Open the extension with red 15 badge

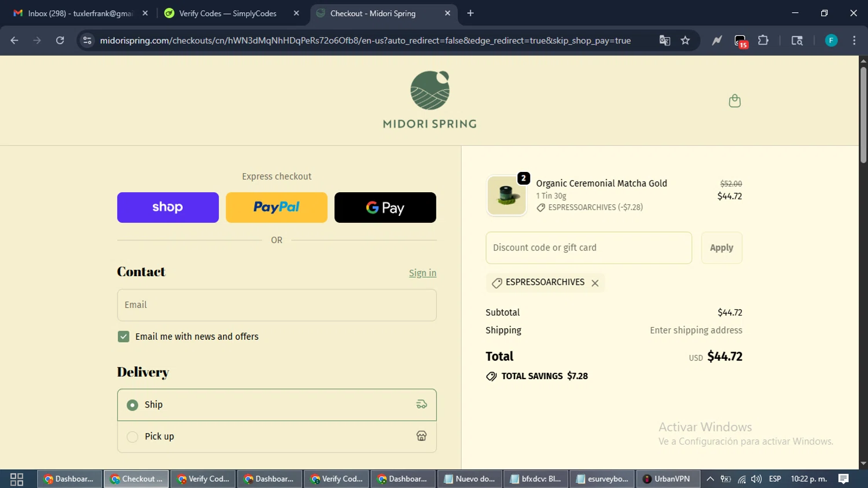740,41
